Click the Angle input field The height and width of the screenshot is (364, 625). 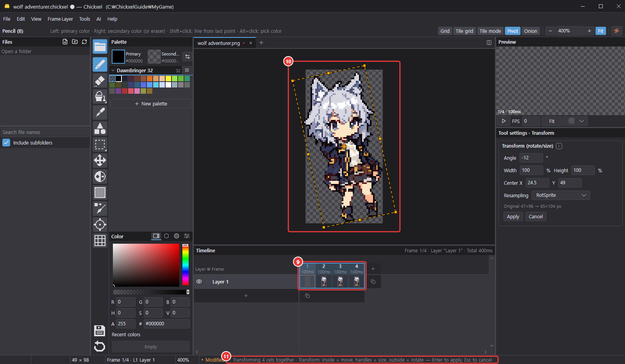click(x=531, y=158)
